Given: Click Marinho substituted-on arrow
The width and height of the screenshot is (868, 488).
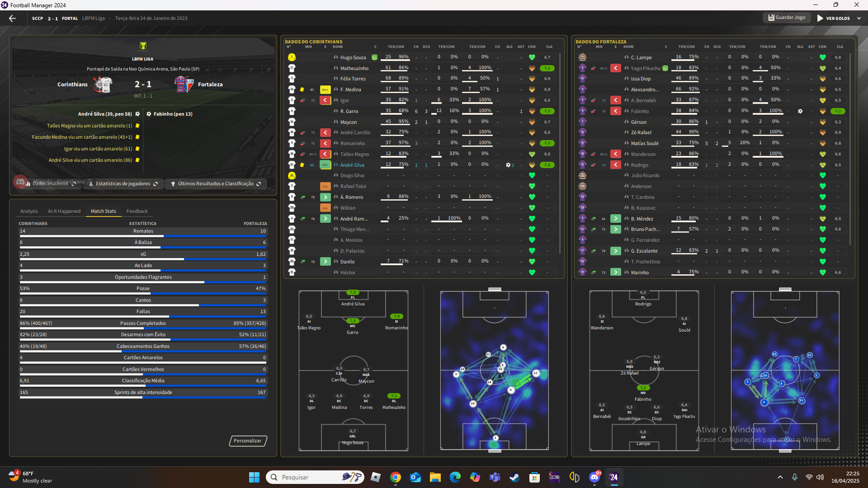Looking at the screenshot, I should pos(616,272).
